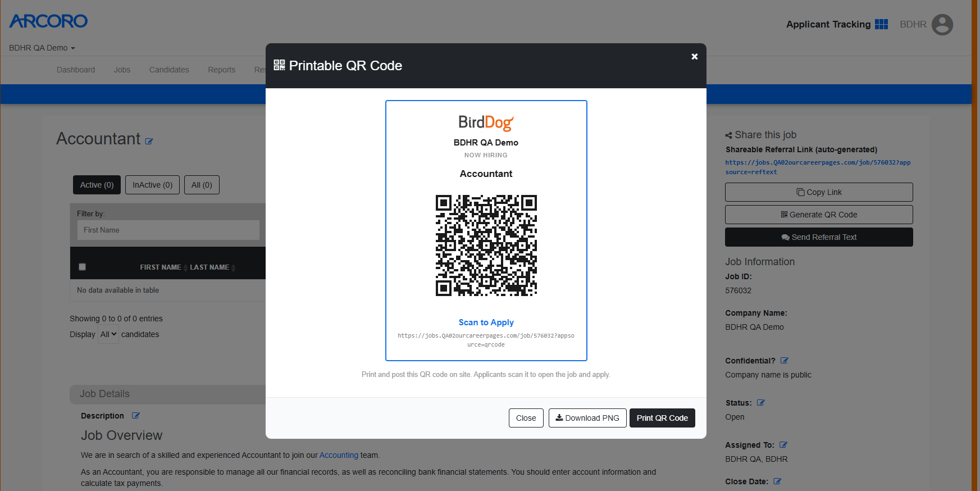980x491 pixels.
Task: Show All (0) candidates
Action: pos(202,185)
